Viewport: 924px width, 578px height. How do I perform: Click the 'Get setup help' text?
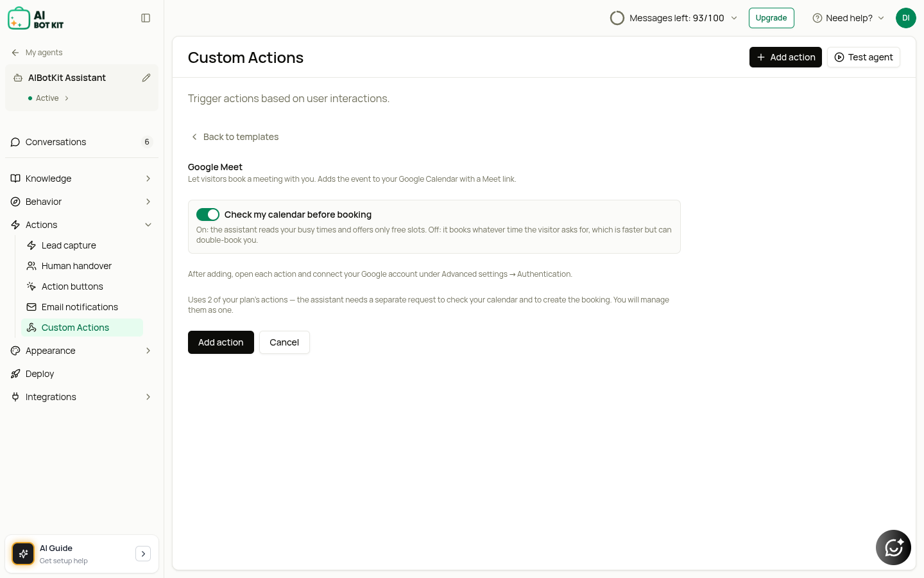(64, 561)
